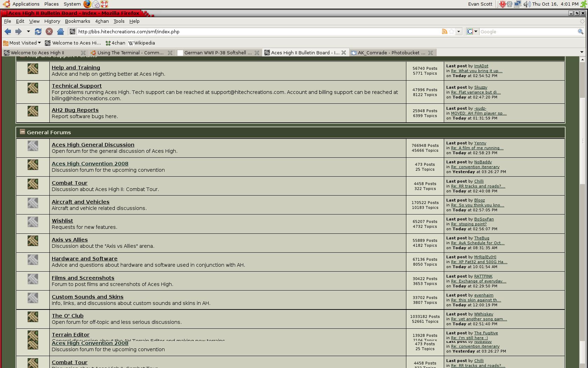Open the 'Welcome to Aces Hi...' bookmark

(73, 43)
